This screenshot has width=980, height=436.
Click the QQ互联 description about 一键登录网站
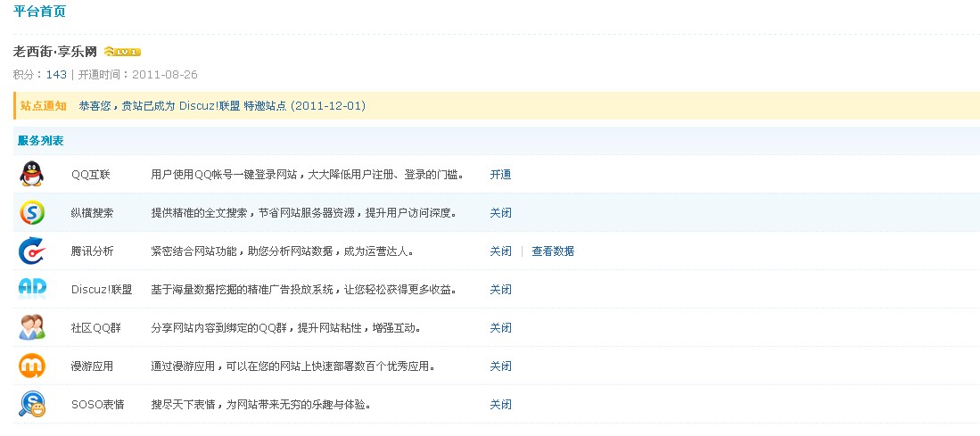(308, 174)
